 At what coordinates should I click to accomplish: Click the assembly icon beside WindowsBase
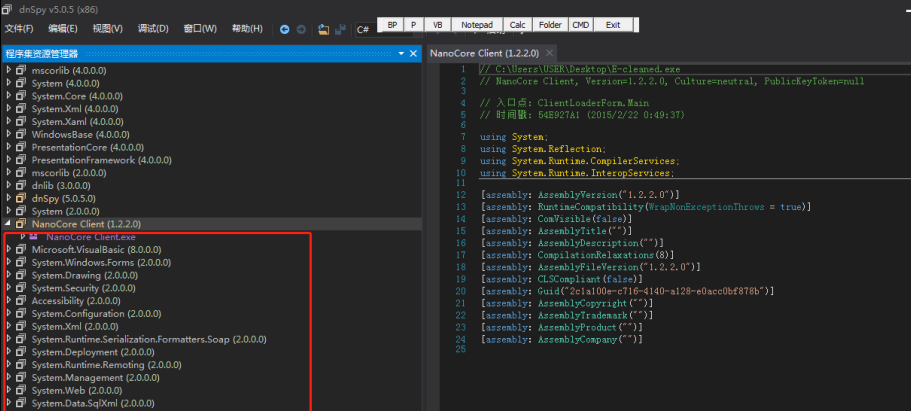coord(21,134)
